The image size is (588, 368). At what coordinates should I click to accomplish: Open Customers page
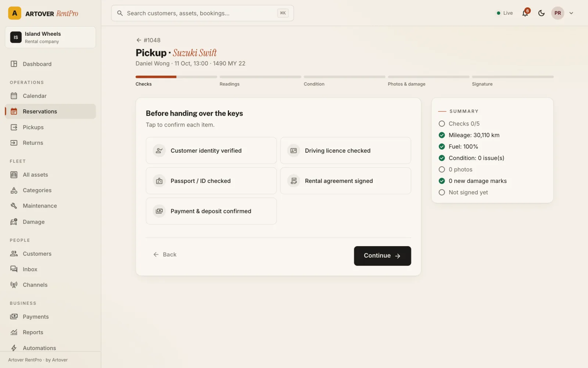click(x=50, y=254)
